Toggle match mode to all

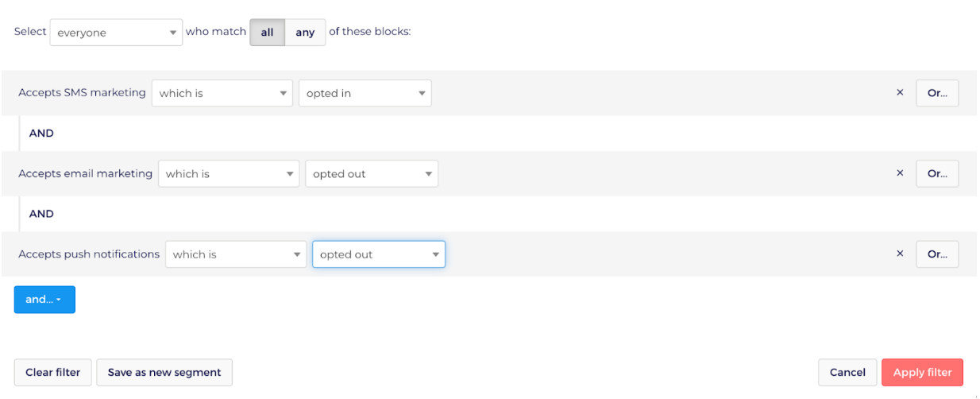pos(268,33)
